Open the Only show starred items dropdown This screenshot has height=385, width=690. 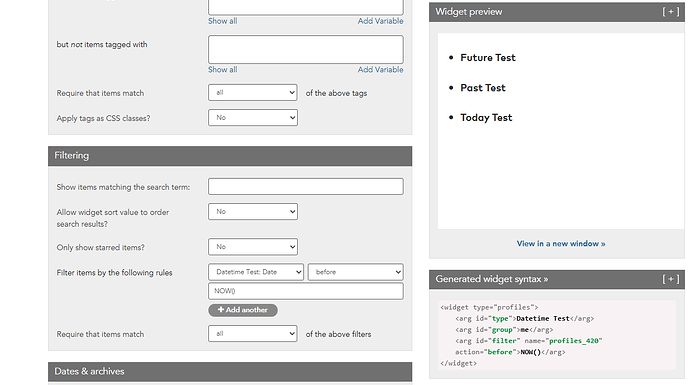253,247
